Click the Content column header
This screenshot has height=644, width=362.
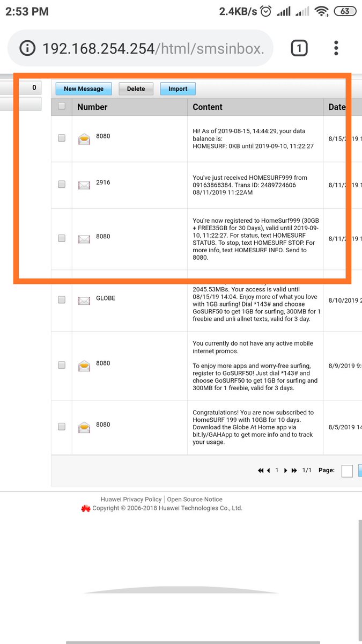click(208, 107)
